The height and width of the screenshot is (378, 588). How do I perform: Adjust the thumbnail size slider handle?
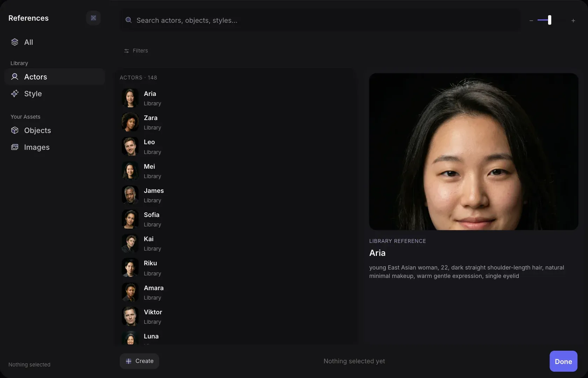(549, 20)
